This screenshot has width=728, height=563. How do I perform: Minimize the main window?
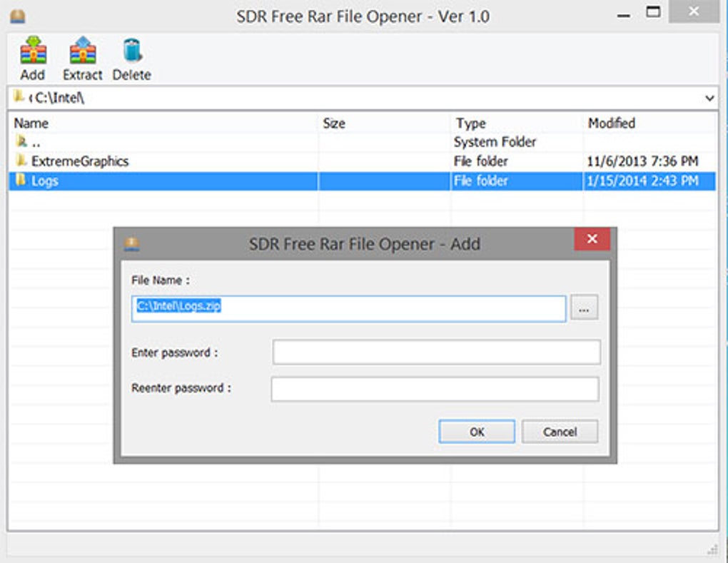pos(624,15)
